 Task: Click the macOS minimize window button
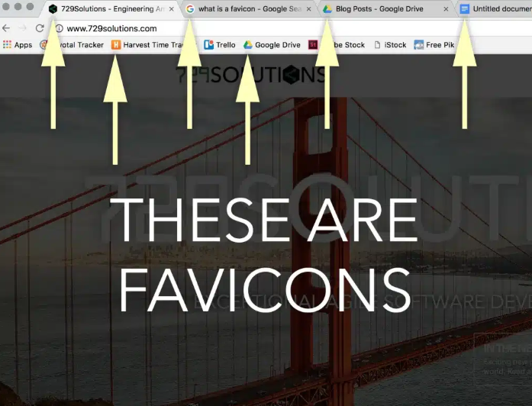[x=18, y=6]
